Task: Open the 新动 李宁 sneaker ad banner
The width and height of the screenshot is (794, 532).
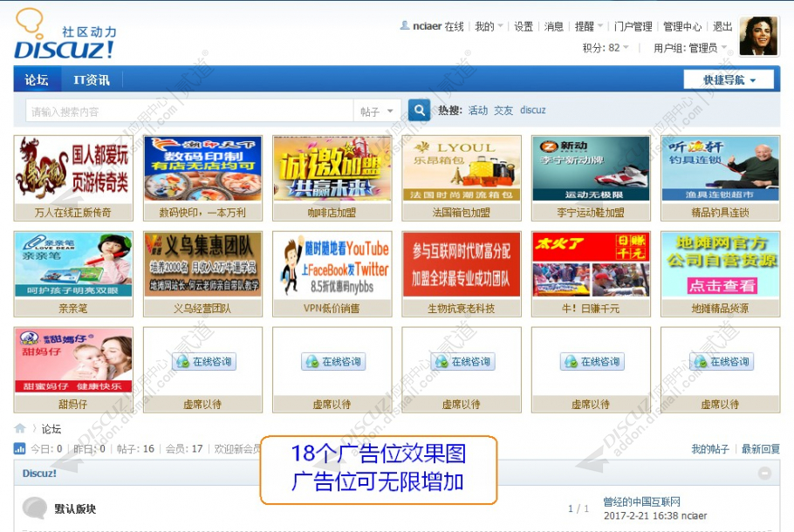Action: click(591, 169)
